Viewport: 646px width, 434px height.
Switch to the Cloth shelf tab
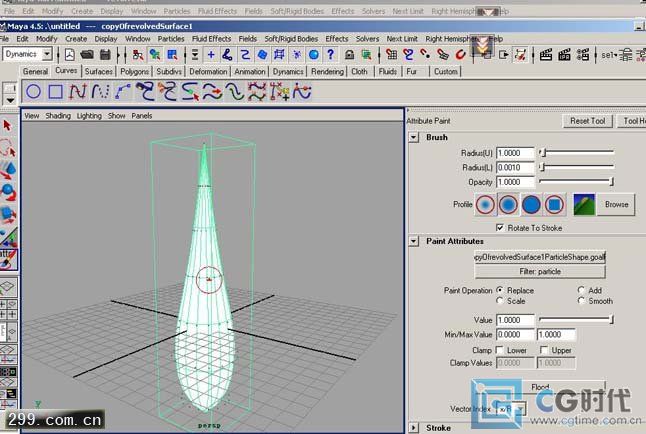(x=359, y=71)
